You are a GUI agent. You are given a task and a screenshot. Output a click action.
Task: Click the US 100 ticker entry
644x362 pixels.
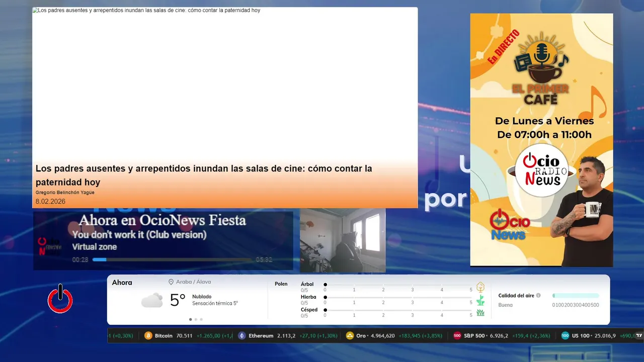599,335
